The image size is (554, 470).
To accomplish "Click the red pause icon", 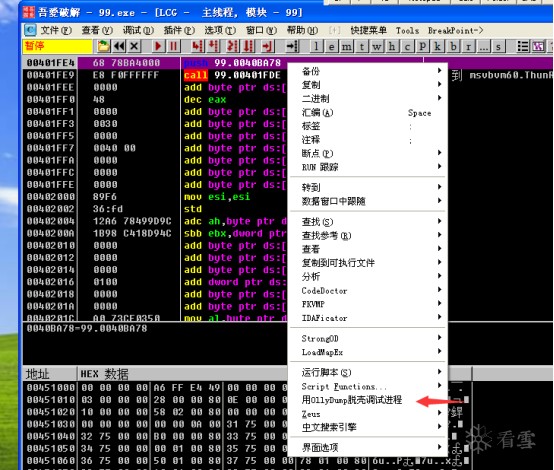I will coord(173,46).
